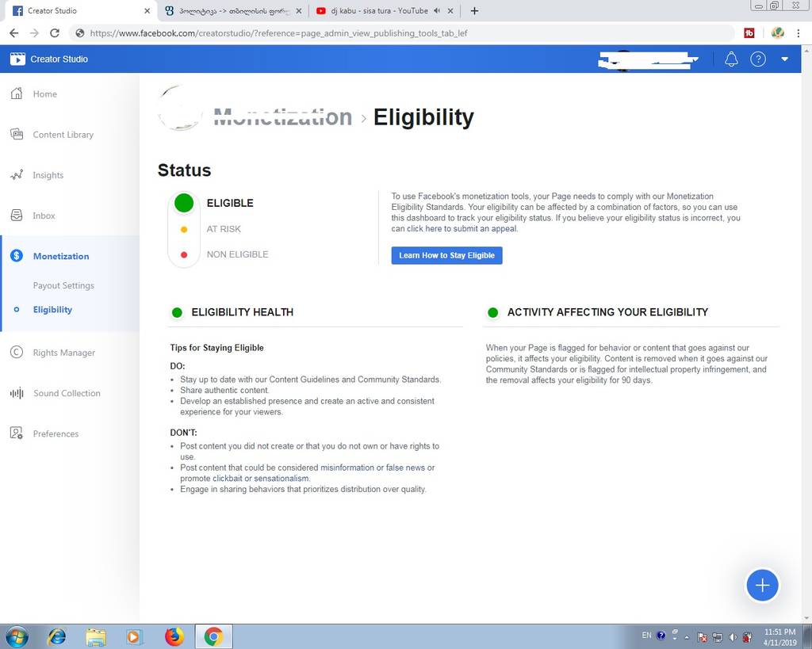812x649 pixels.
Task: Open the Preferences icon in sidebar
Action: [17, 433]
